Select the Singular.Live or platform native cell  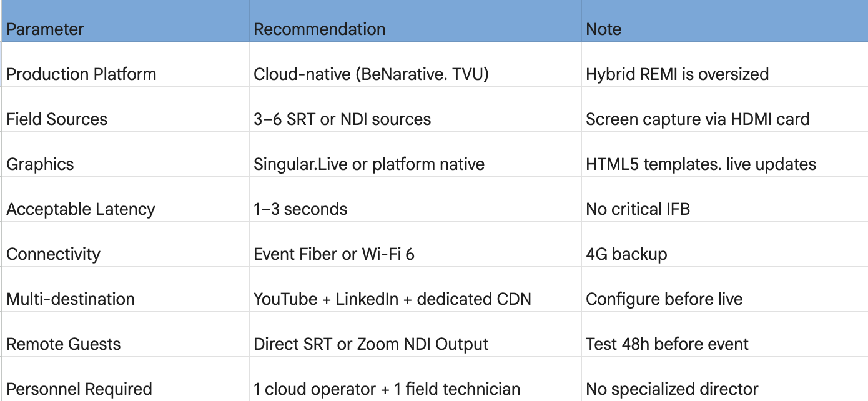pos(415,155)
